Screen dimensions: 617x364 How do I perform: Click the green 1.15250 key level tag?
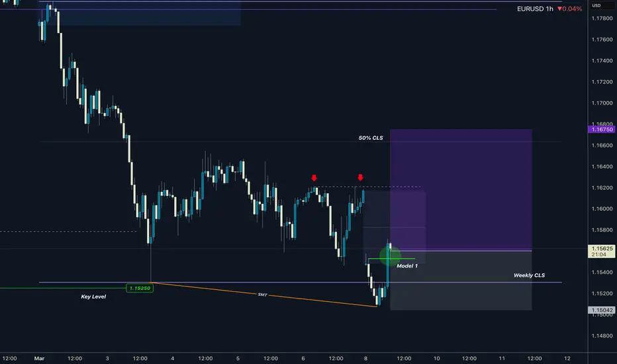pos(140,288)
